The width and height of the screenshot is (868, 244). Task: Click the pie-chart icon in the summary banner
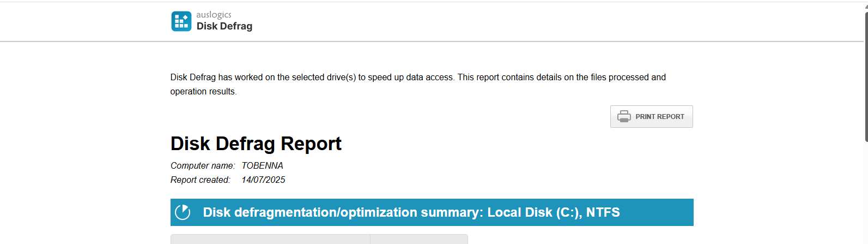[x=183, y=212]
